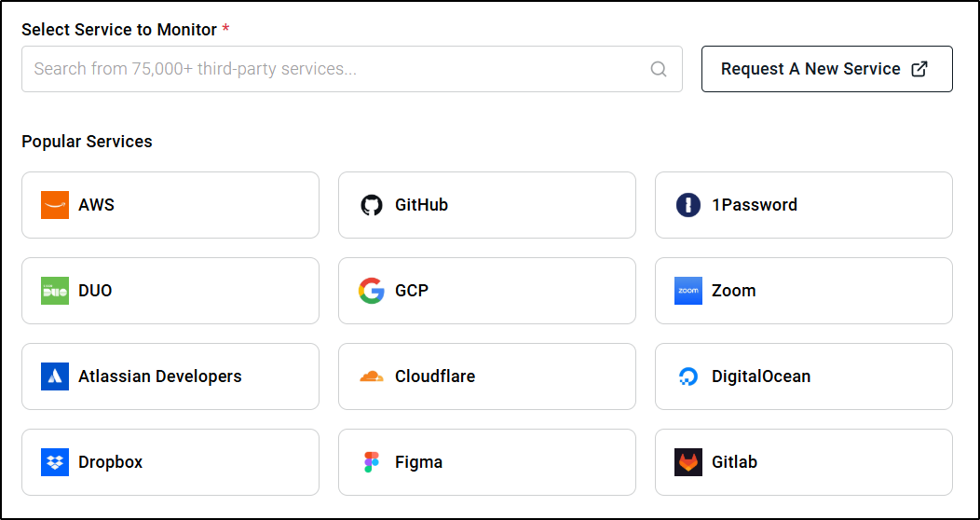The width and height of the screenshot is (980, 520).
Task: Select the 1Password service label
Action: 755,205
